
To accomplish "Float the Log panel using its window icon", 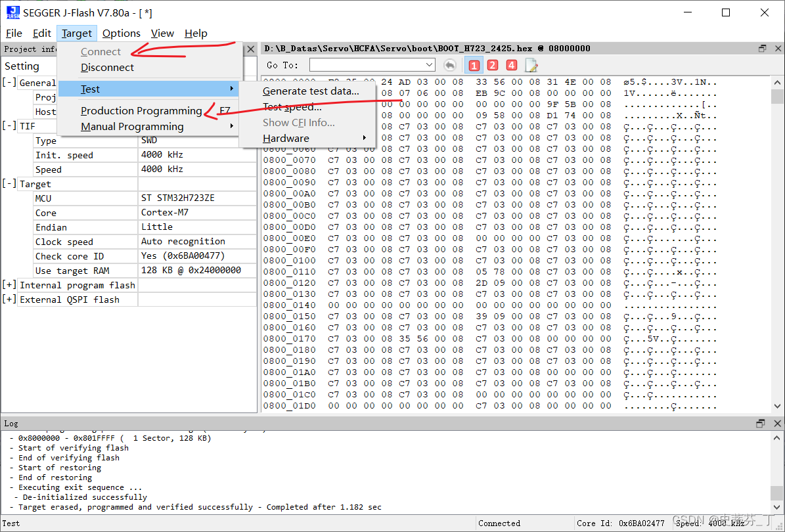I will [760, 423].
